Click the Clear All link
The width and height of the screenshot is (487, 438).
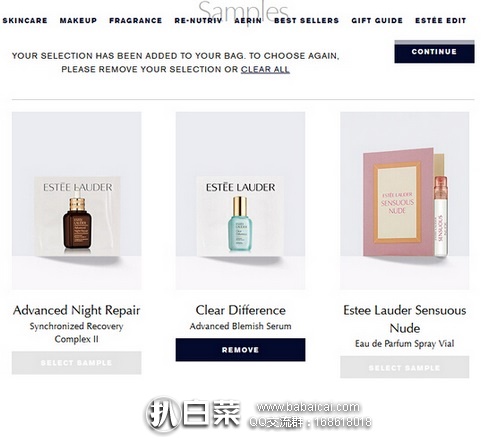point(265,69)
